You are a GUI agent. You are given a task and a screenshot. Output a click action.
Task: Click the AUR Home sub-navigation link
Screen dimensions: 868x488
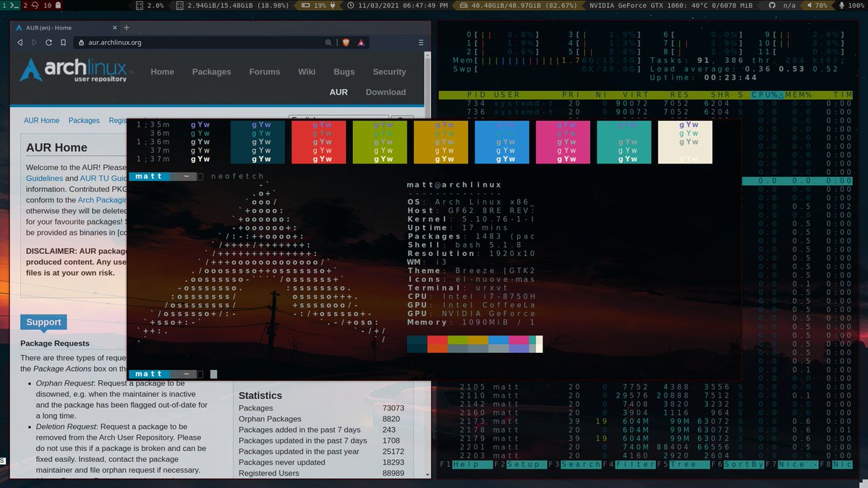(41, 121)
